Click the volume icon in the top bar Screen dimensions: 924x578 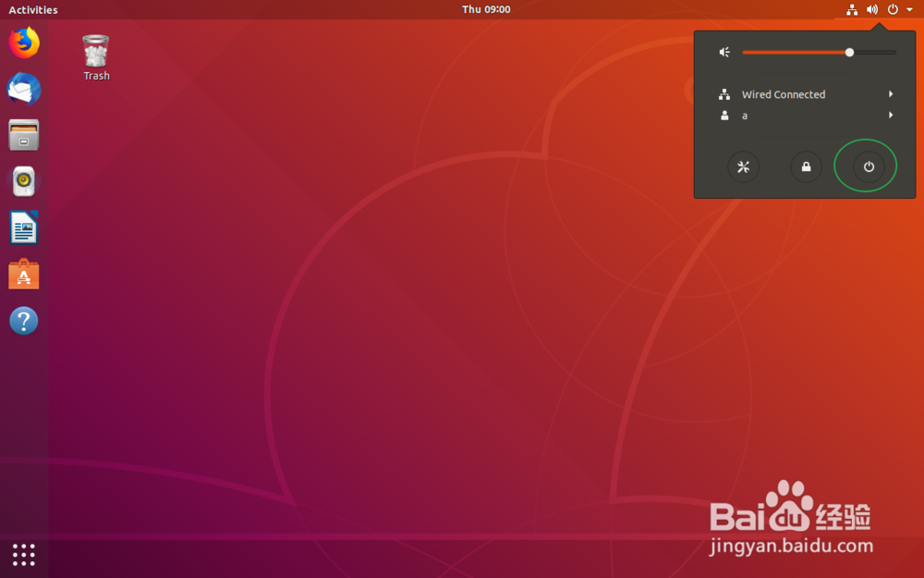(871, 9)
